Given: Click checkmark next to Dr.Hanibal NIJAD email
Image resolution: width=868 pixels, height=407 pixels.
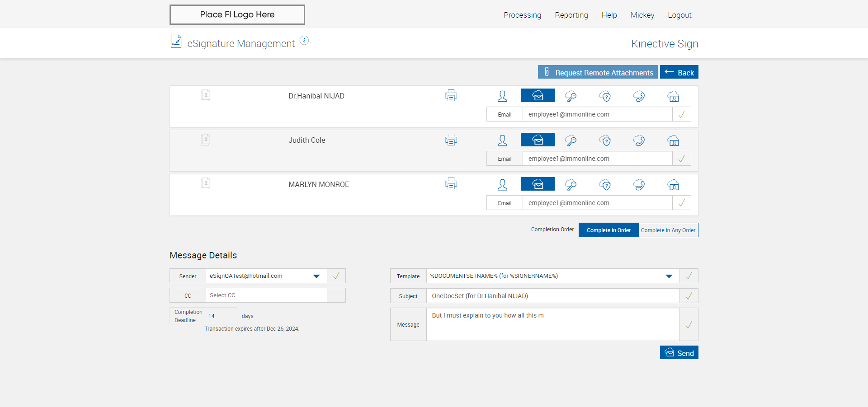Looking at the screenshot, I should coord(681,114).
